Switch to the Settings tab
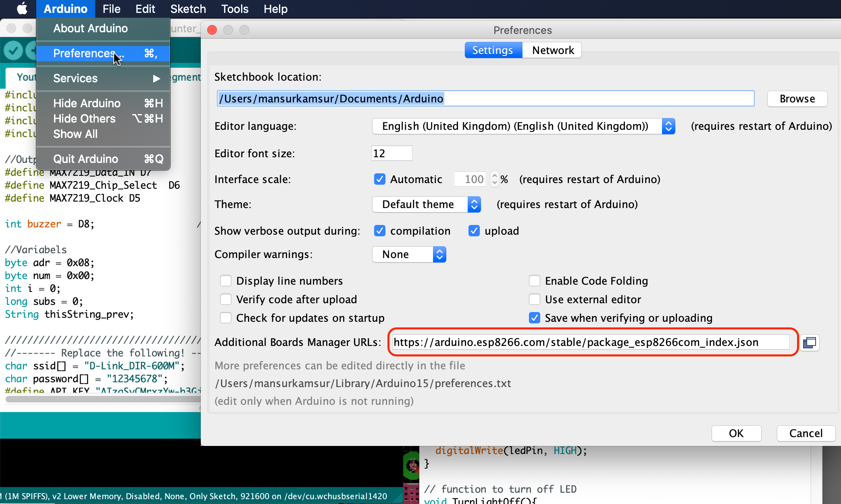Screen dimensions: 841x504 coord(493,50)
